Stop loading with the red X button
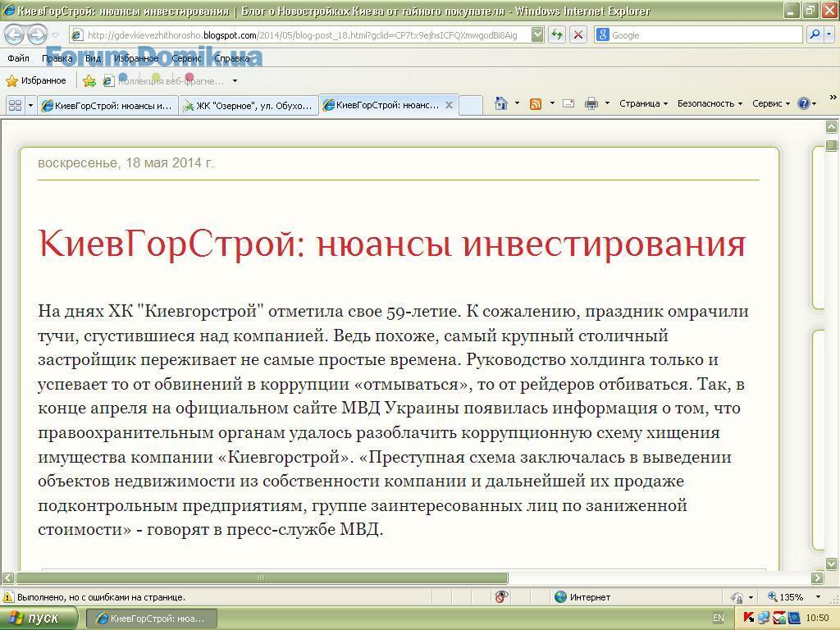 [x=578, y=35]
